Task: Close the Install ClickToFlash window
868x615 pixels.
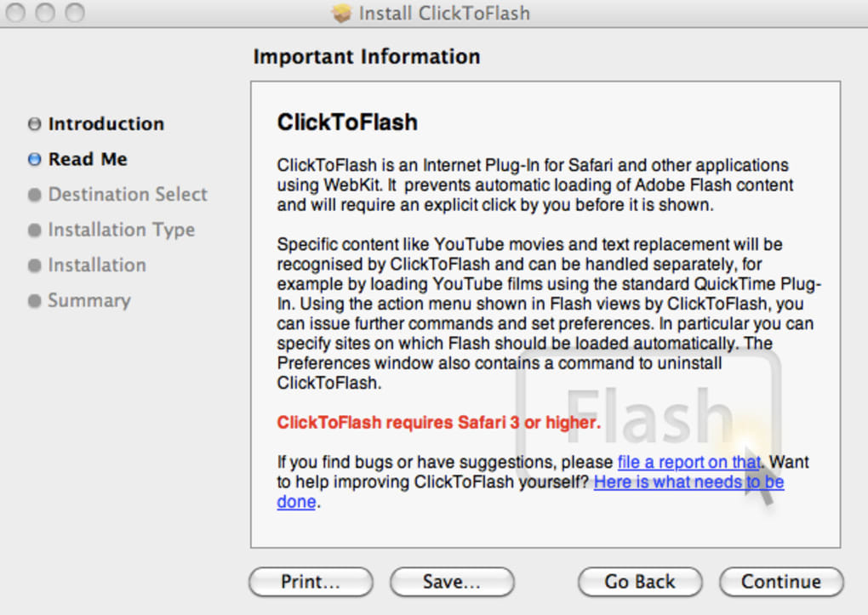Action: [x=16, y=13]
